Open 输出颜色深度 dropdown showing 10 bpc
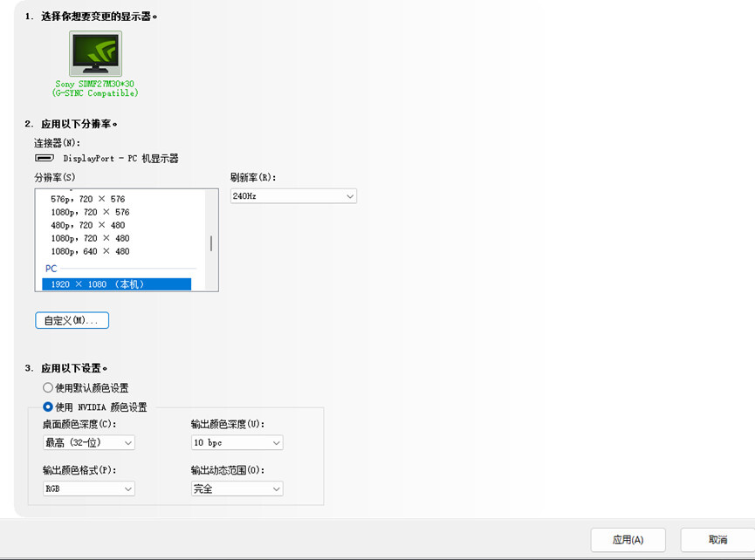Screen dimensions: 755x560 pos(237,442)
